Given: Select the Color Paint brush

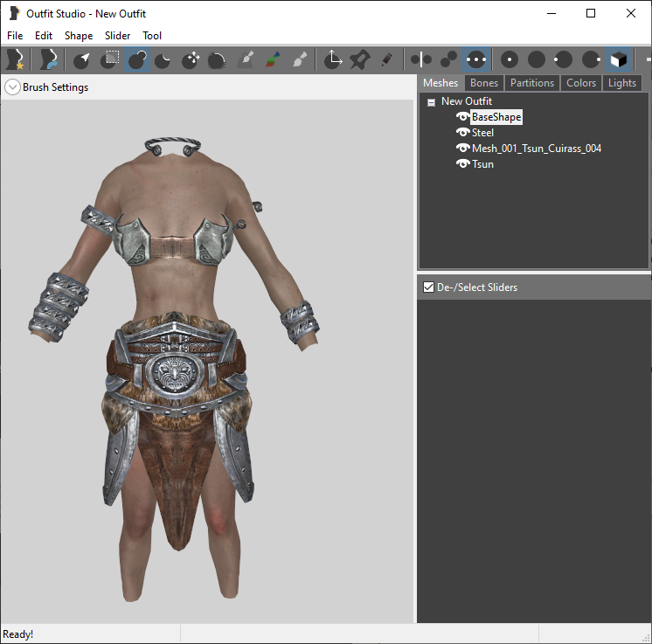Looking at the screenshot, I should pos(273,59).
